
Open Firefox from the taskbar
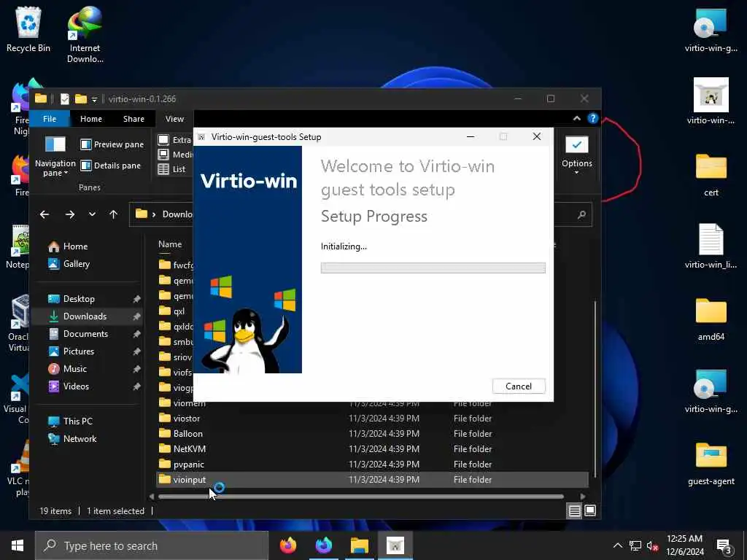pos(287,545)
